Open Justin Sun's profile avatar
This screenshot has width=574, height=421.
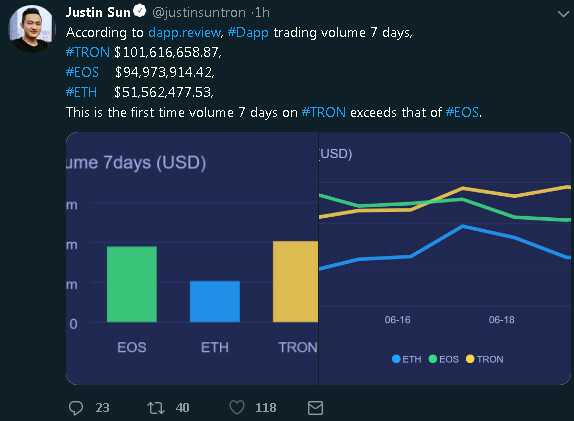coord(31,29)
